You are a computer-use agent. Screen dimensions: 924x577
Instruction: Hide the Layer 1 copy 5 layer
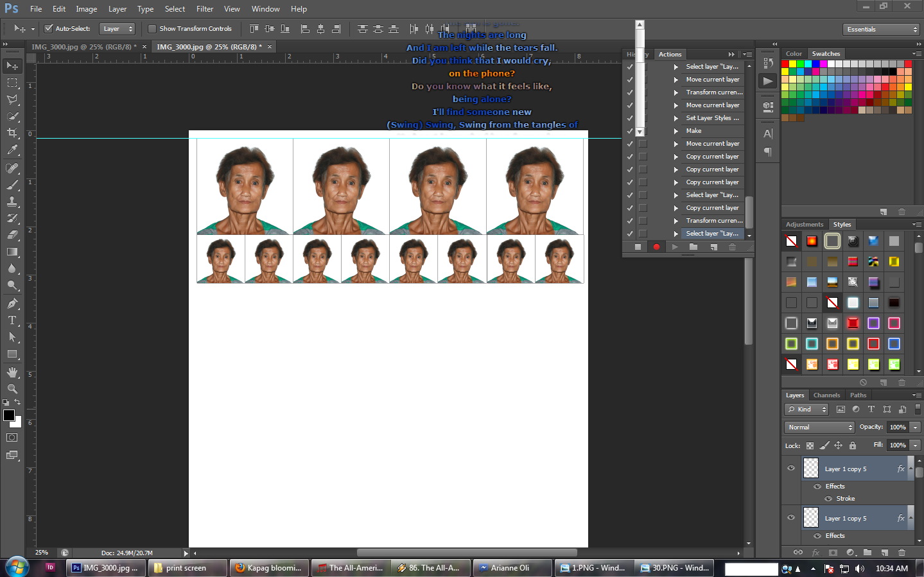click(x=791, y=468)
